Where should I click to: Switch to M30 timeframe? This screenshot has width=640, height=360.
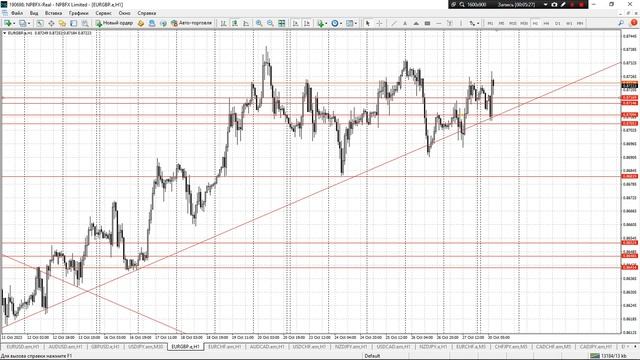click(x=524, y=23)
